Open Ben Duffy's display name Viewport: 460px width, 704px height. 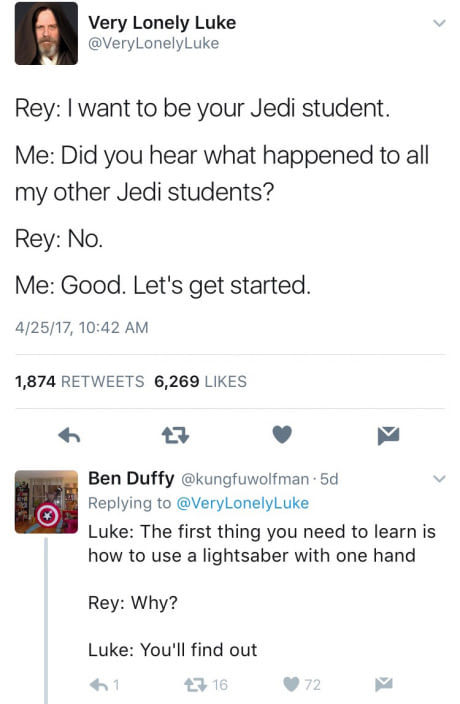click(x=131, y=479)
